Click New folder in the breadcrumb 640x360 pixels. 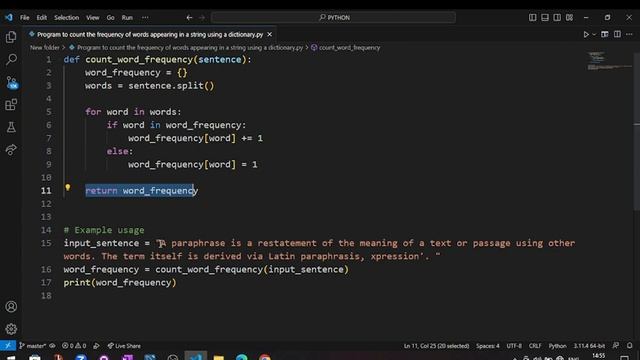(x=44, y=47)
